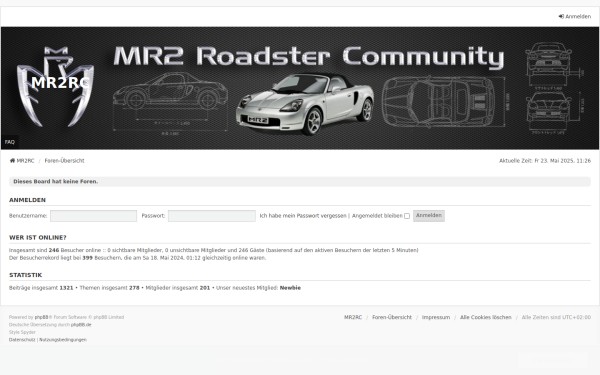Image resolution: width=600 pixels, height=375 pixels.
Task: Click the ANMELDEN section heading
Action: coord(27,200)
